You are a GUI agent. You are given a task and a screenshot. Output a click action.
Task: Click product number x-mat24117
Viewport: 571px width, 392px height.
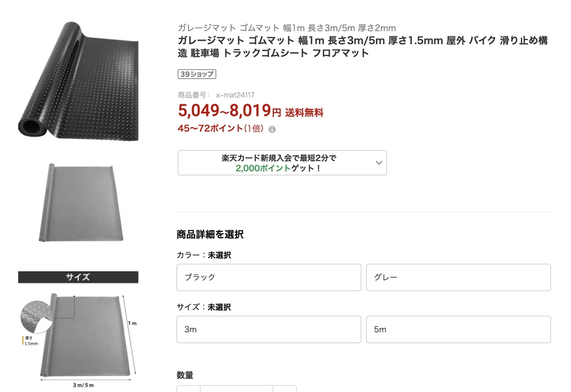[x=235, y=95]
